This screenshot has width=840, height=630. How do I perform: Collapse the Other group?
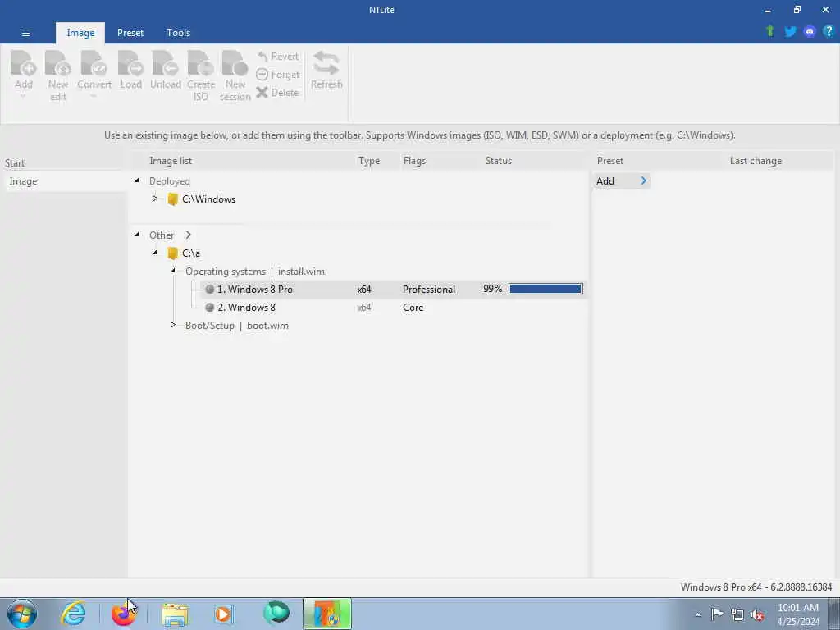coord(137,235)
